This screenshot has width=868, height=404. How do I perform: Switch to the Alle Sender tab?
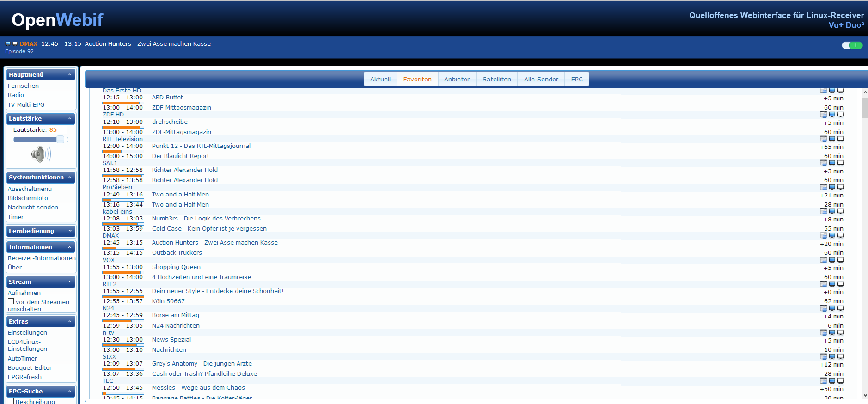click(x=541, y=79)
